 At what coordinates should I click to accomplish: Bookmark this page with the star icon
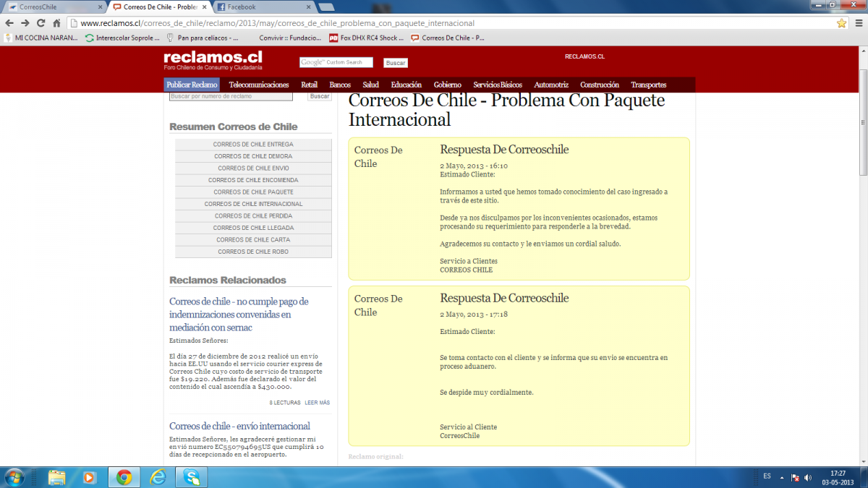[841, 23]
